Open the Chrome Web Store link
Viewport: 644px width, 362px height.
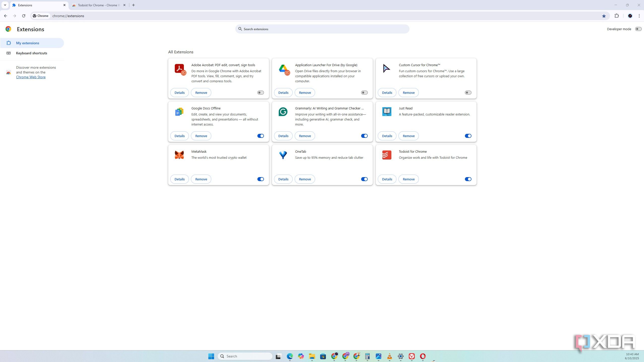point(31,77)
